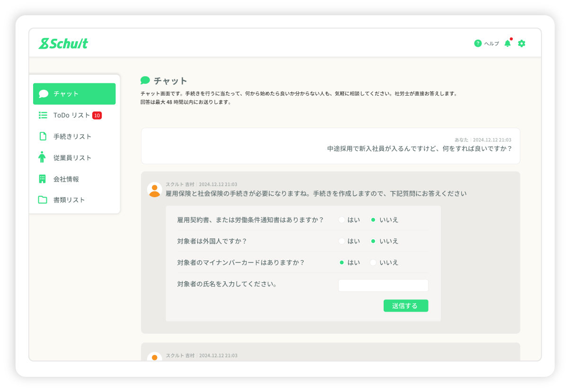
Task: Click the Schult logo in the header
Action: (63, 43)
